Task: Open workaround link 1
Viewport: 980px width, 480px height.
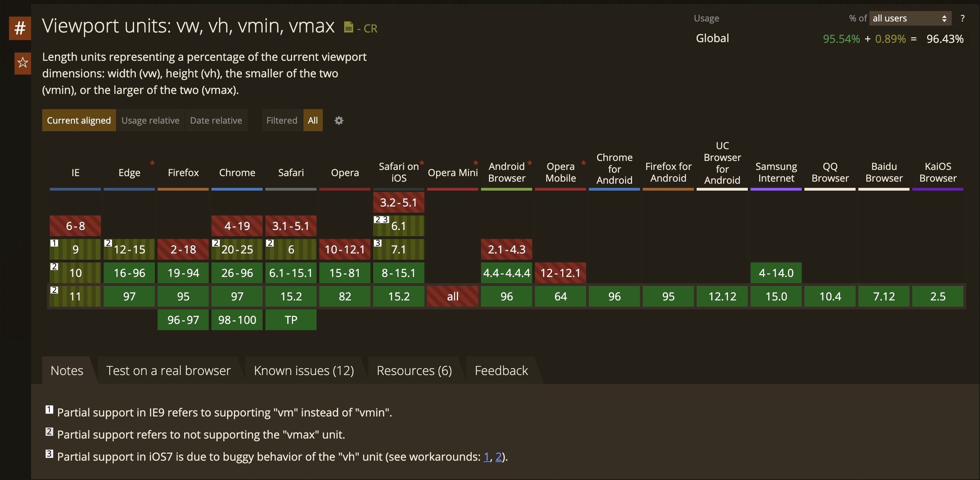Action: click(x=486, y=457)
